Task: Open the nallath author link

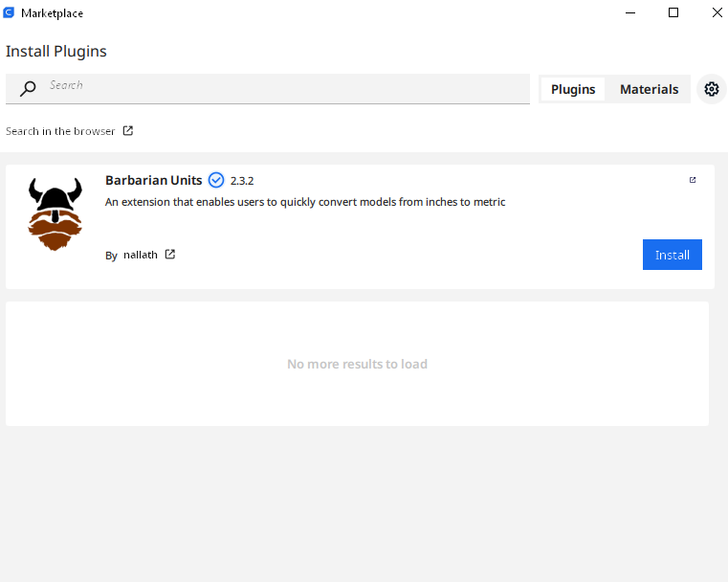Action: [141, 255]
